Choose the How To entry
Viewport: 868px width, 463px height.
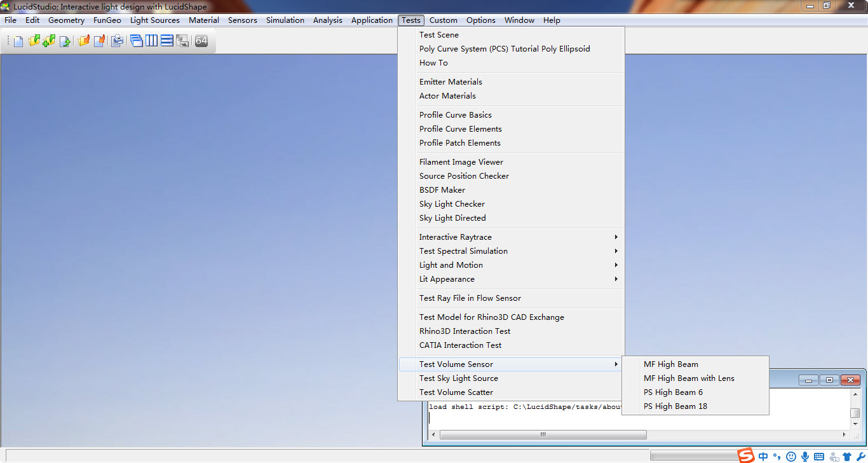pyautogui.click(x=511, y=63)
